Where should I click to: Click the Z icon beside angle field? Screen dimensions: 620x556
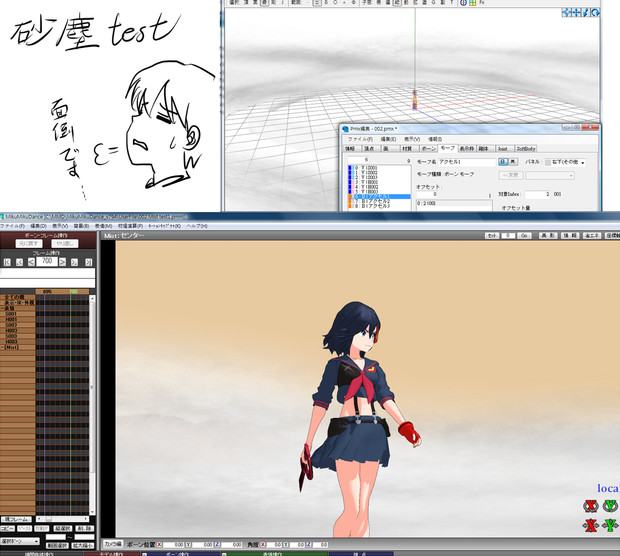[309, 545]
